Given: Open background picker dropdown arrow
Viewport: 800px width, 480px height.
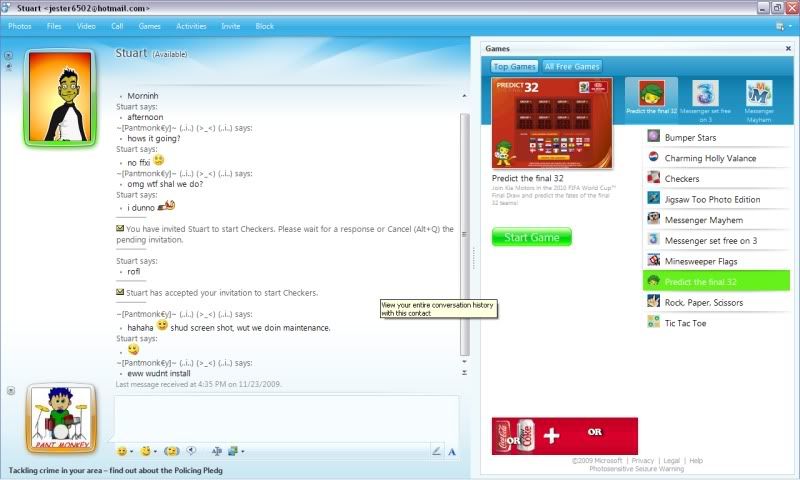Looking at the screenshot, I should click(243, 451).
